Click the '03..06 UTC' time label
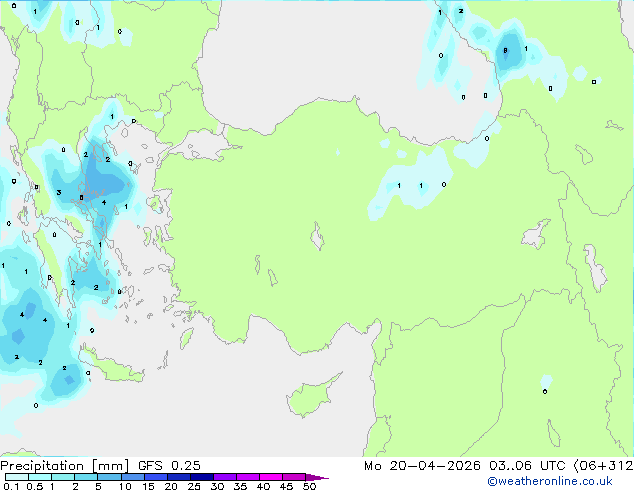This screenshot has height=490, width=634. tap(526, 465)
